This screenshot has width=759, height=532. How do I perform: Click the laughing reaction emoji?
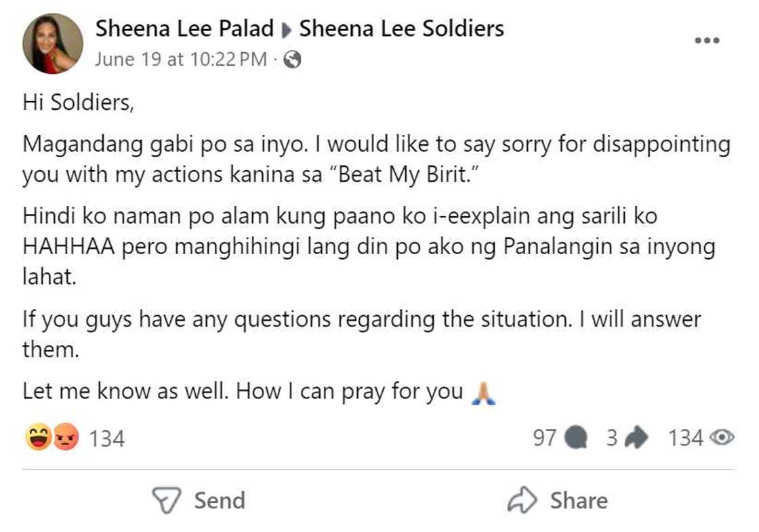[x=37, y=438]
